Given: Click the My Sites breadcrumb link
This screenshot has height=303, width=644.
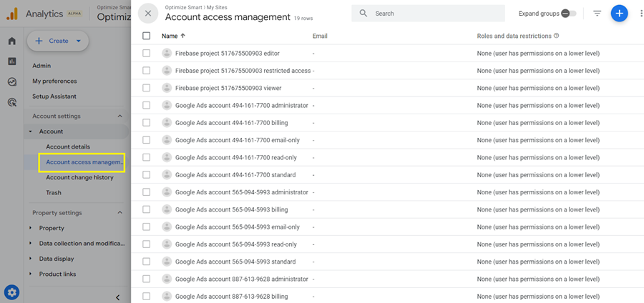Looking at the screenshot, I should click(215, 7).
